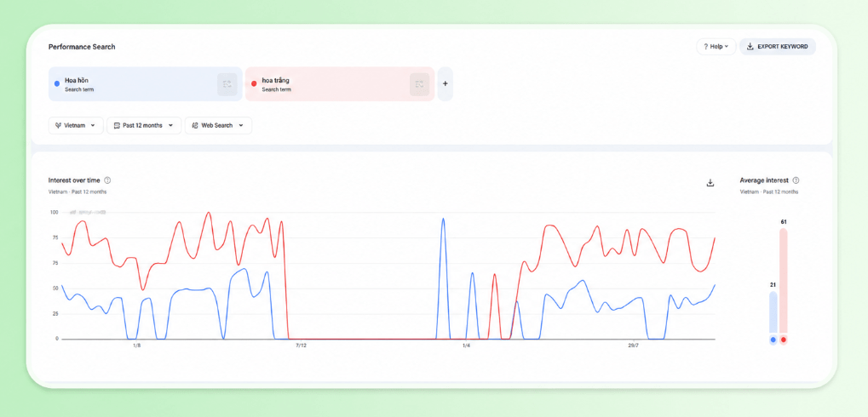Open the Help menu
The height and width of the screenshot is (417, 868).
[x=716, y=47]
